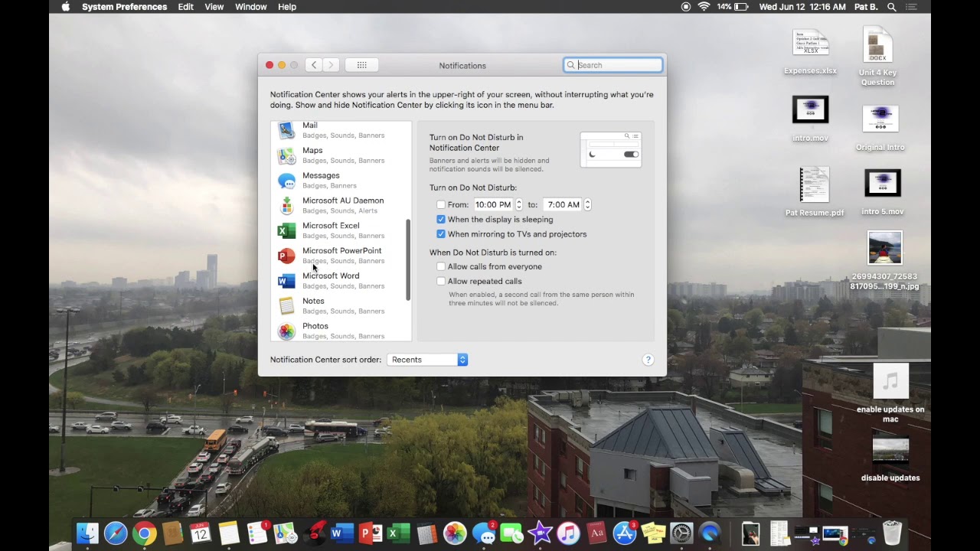Select Mail in the notifications app list
This screenshot has width=980, height=551.
[x=341, y=129]
